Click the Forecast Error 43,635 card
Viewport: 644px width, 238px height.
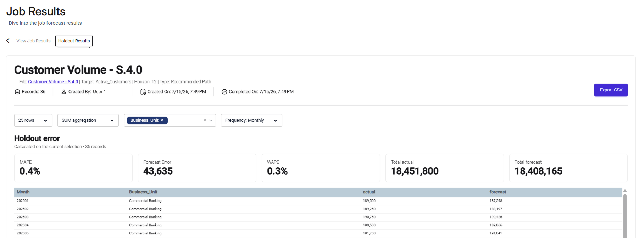197,168
